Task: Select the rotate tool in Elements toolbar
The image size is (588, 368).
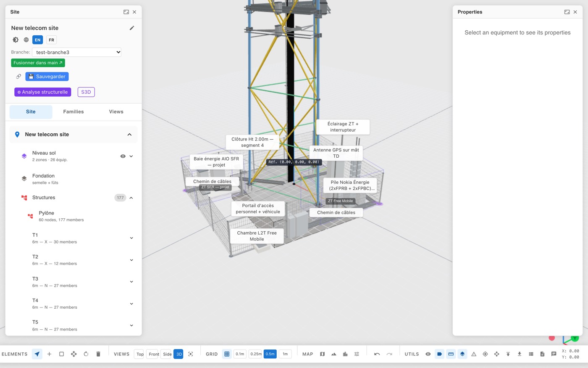Action: pos(86,354)
